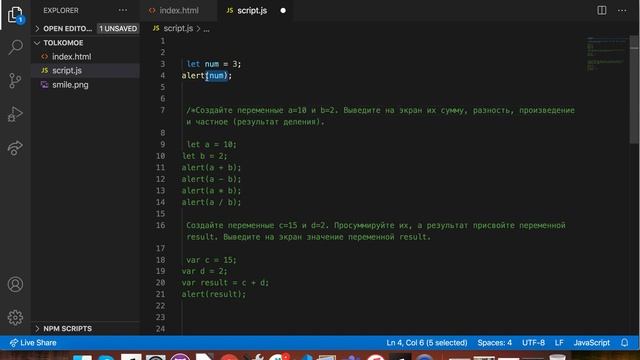
Task: Click the Split Editor Right icon
Action: (x=602, y=10)
